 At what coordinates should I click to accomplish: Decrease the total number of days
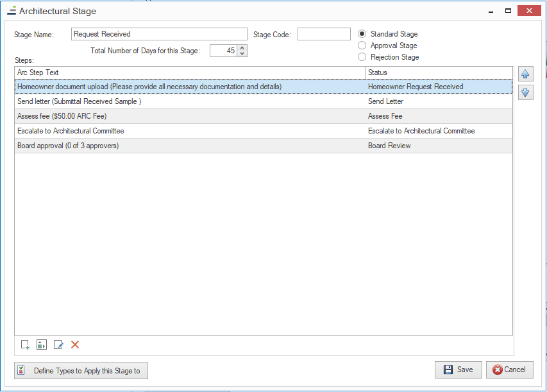242,53
